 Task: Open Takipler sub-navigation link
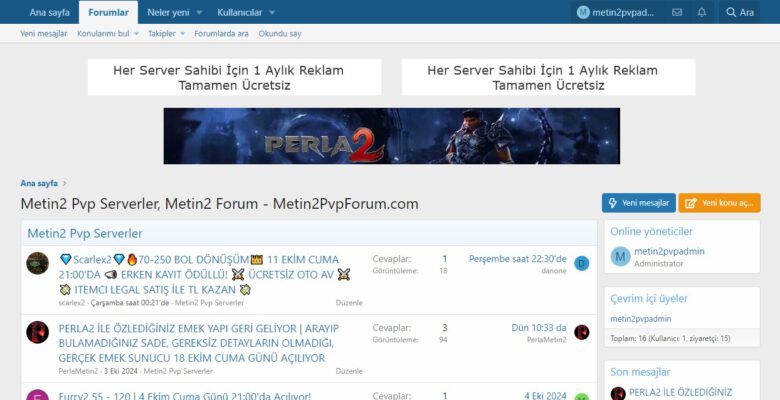162,34
